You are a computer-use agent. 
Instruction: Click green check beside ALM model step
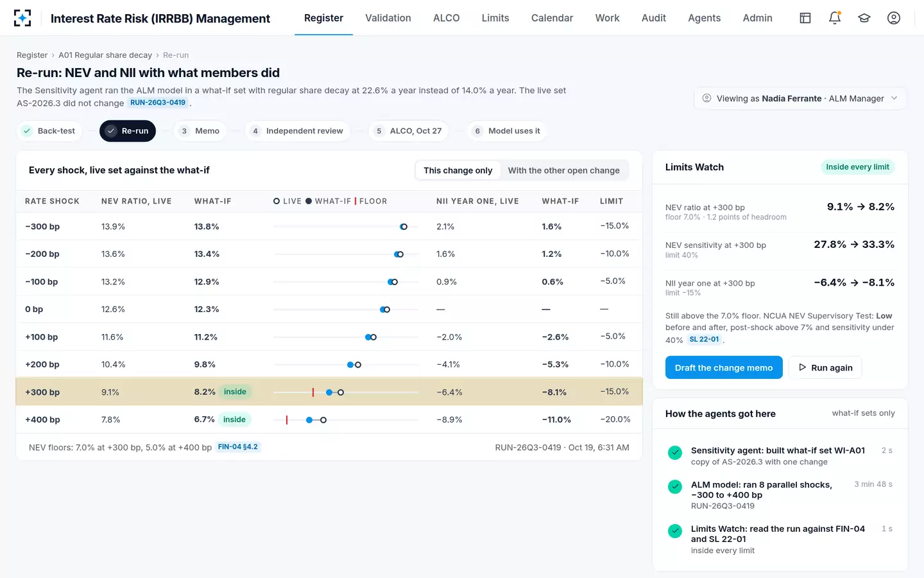[675, 487]
